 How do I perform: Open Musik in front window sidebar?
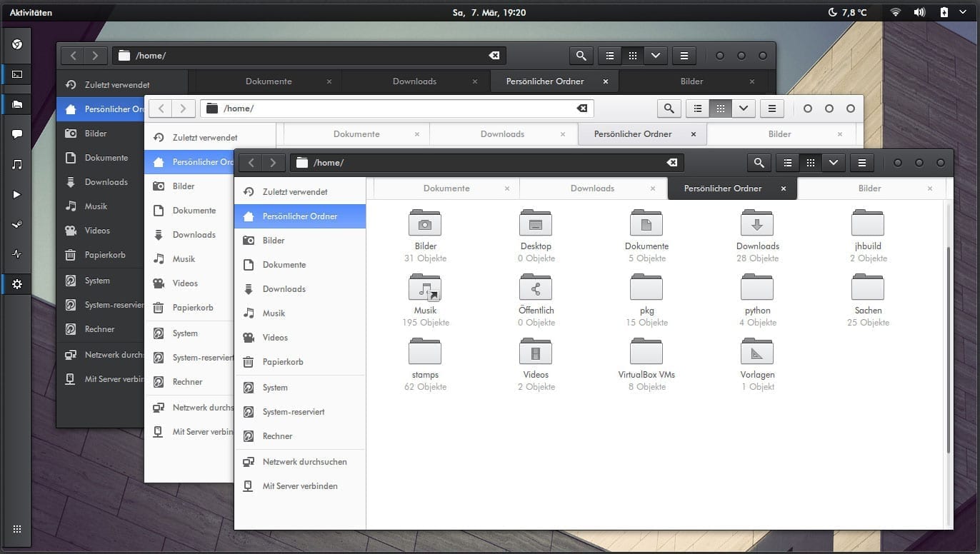300,313
